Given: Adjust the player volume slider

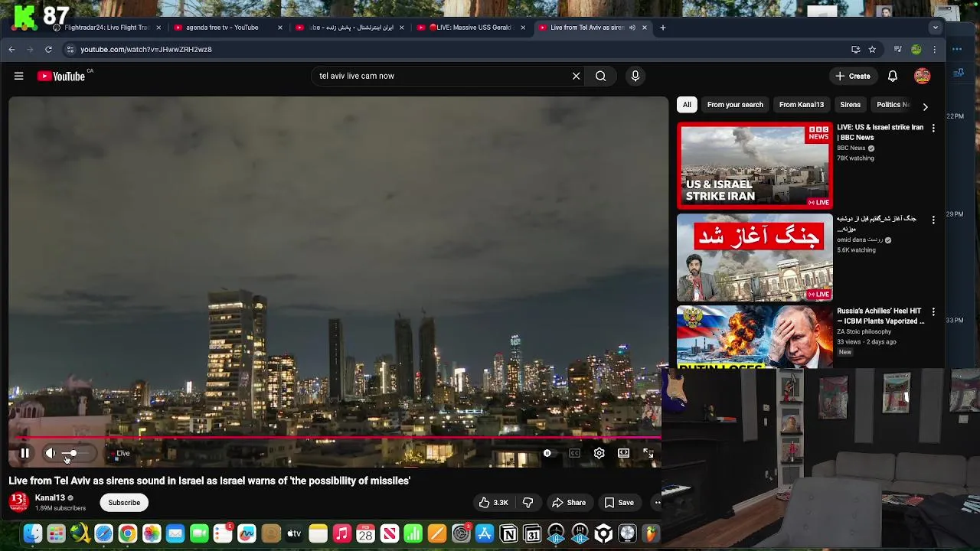Looking at the screenshot, I should click(74, 453).
